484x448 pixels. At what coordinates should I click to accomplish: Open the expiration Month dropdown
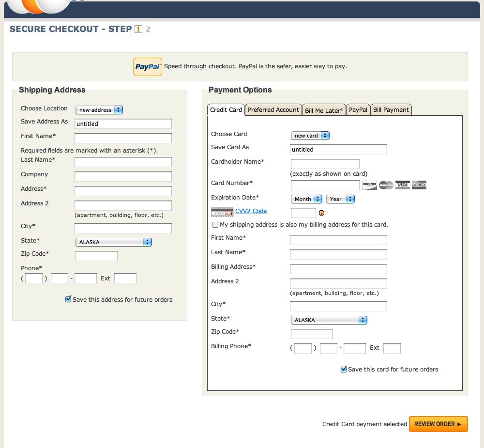coord(306,199)
